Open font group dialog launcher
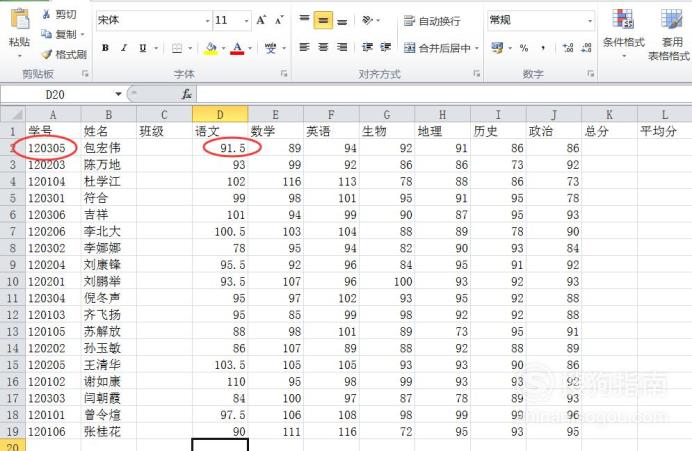The height and width of the screenshot is (451, 692). tap(284, 74)
